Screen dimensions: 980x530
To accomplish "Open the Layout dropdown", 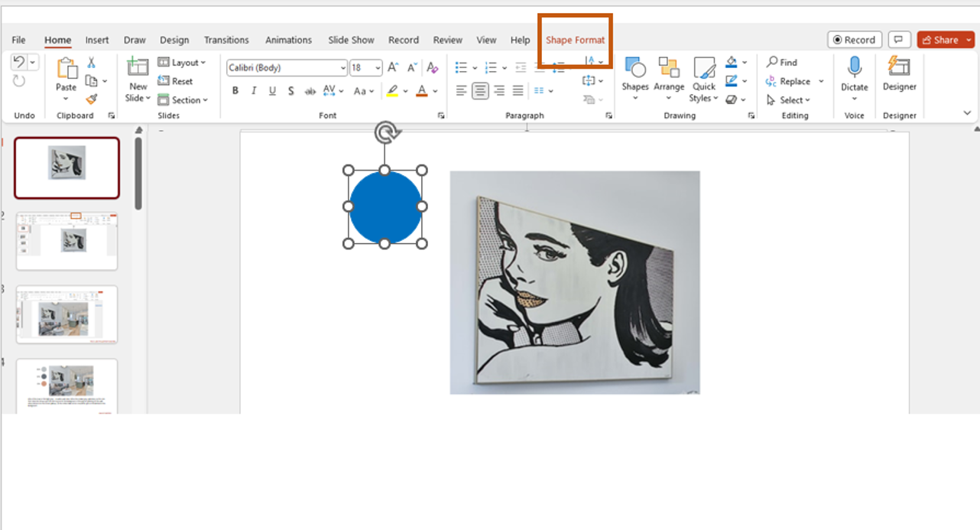I will 182,63.
